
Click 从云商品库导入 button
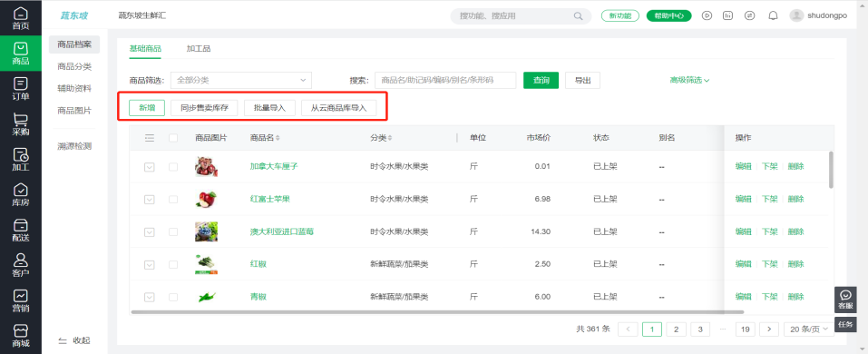[x=339, y=107]
